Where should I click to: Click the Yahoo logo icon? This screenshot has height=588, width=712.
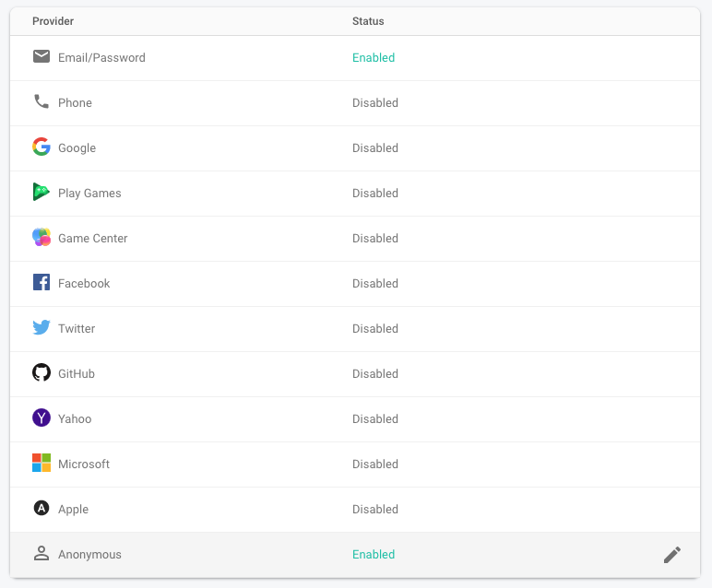[41, 418]
